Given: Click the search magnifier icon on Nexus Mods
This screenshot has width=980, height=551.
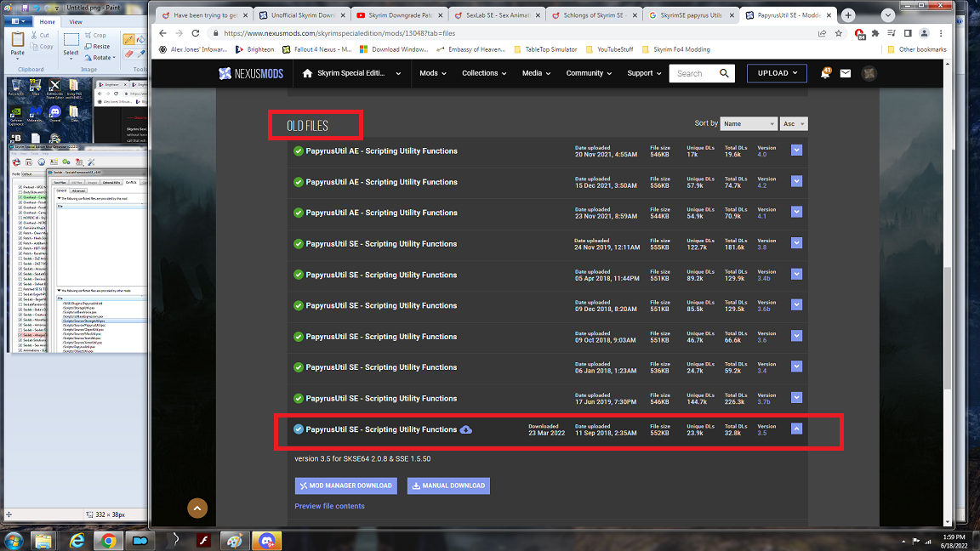Looking at the screenshot, I should (724, 73).
